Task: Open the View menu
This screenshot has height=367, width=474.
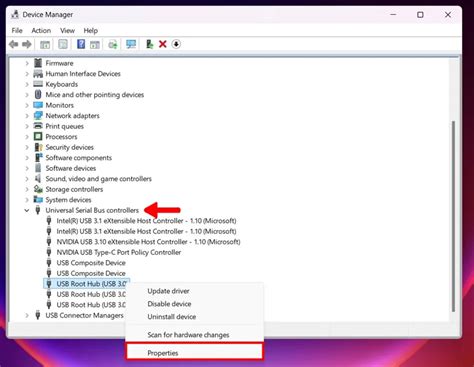Action: (x=67, y=31)
